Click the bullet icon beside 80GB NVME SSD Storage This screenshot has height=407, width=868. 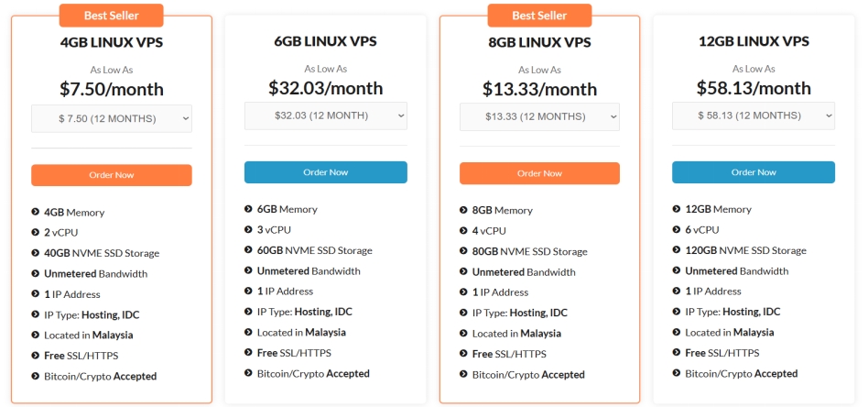[x=463, y=250]
